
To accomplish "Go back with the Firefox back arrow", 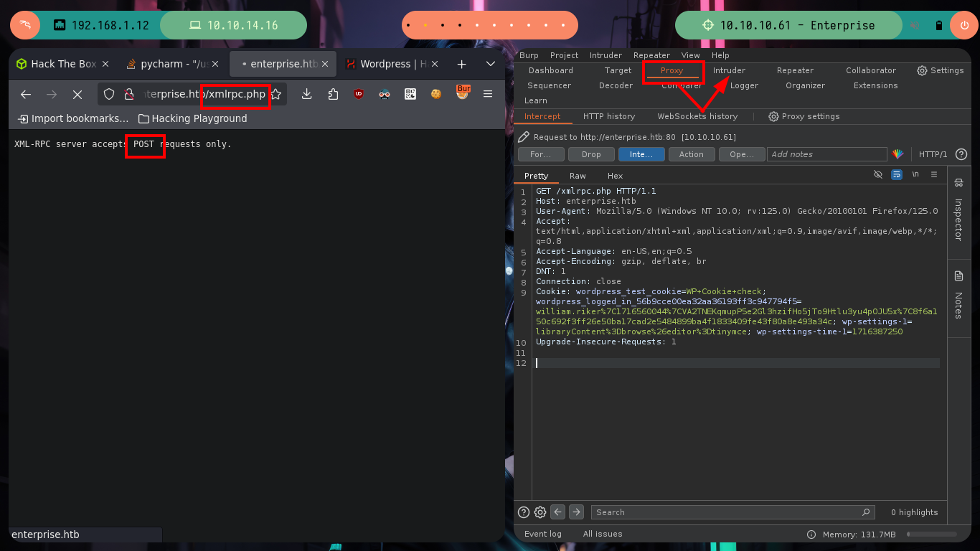I will coord(26,94).
